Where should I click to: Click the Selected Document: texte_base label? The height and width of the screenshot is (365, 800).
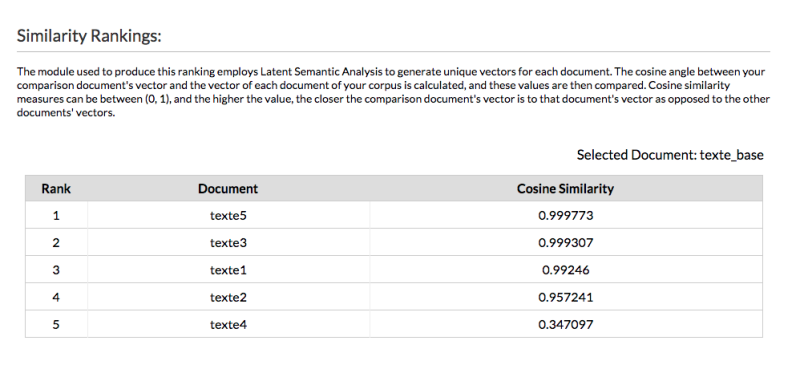click(670, 155)
